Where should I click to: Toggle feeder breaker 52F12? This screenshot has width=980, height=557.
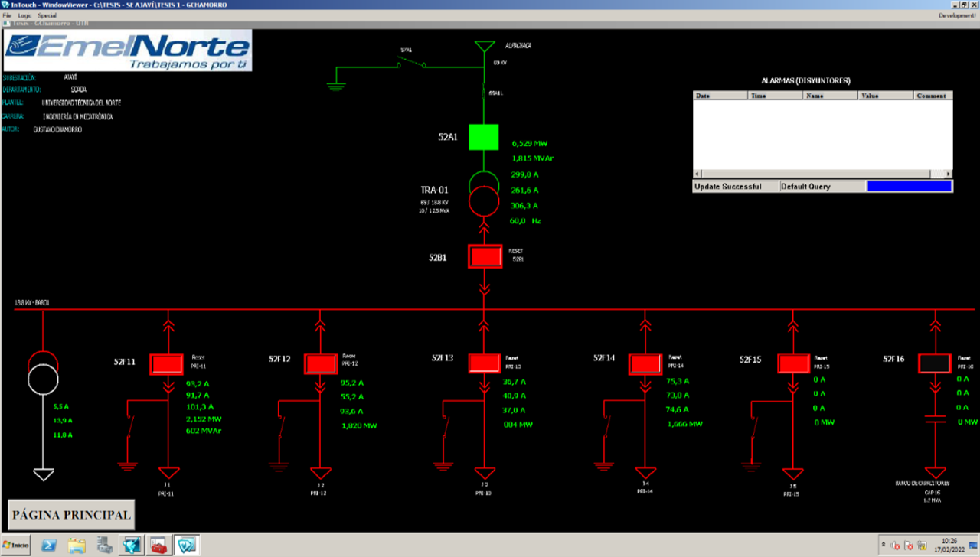[321, 364]
